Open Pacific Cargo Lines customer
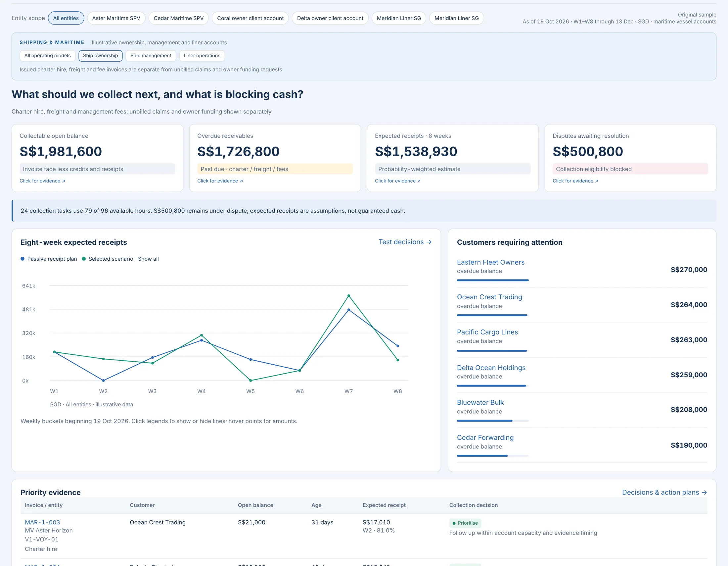 pos(487,332)
